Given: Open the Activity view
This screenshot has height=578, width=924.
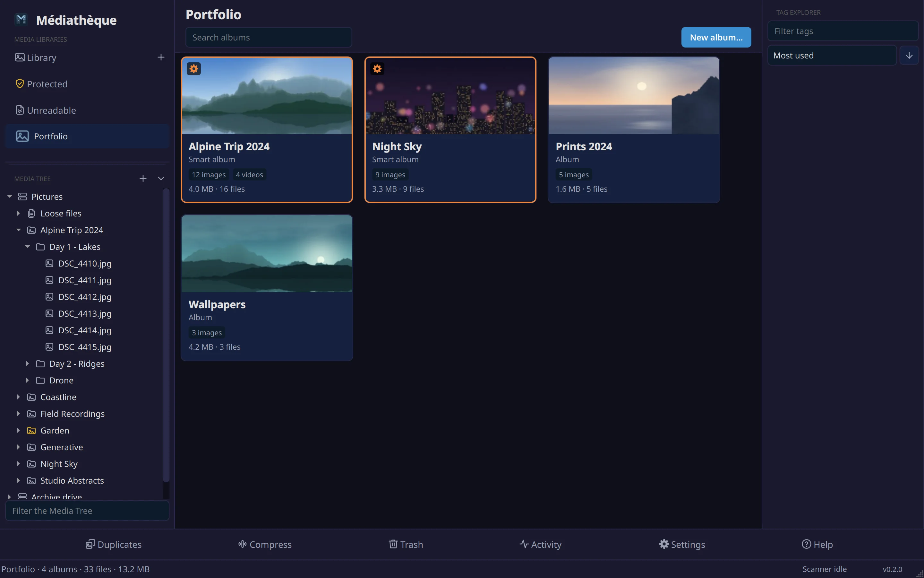Looking at the screenshot, I should click(540, 544).
